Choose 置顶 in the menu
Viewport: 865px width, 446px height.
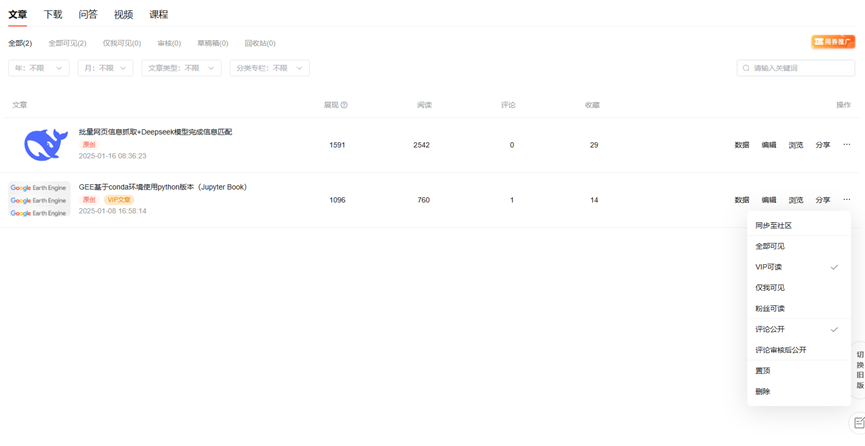[799, 371]
